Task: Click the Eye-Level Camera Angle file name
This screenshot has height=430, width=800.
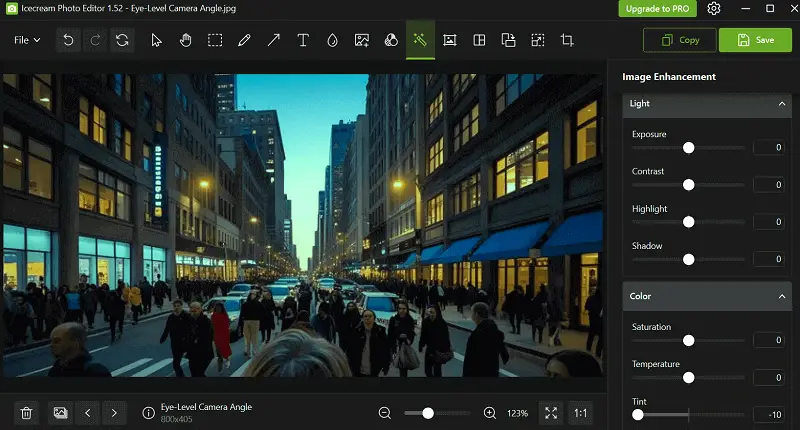Action: (x=206, y=407)
